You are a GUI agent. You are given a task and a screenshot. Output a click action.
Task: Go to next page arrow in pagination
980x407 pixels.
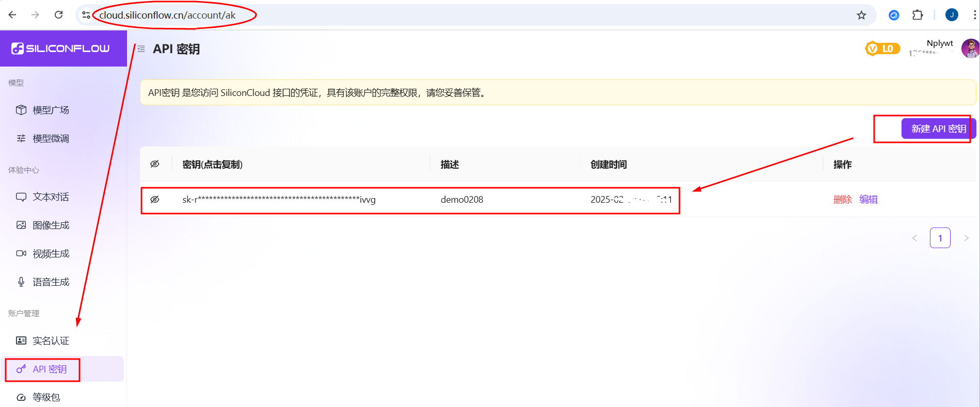click(x=966, y=238)
